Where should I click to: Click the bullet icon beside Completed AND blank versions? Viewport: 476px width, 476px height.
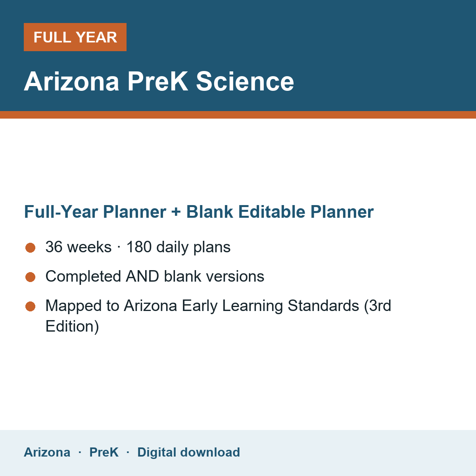31,277
